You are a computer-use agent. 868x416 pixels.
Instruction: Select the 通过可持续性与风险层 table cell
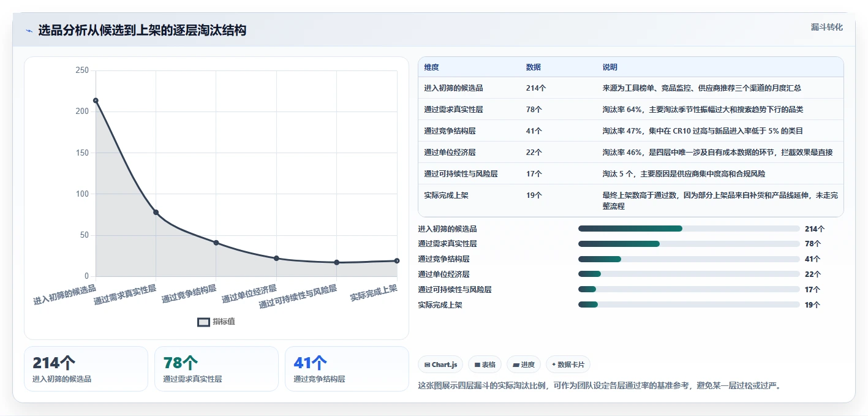pos(469,173)
